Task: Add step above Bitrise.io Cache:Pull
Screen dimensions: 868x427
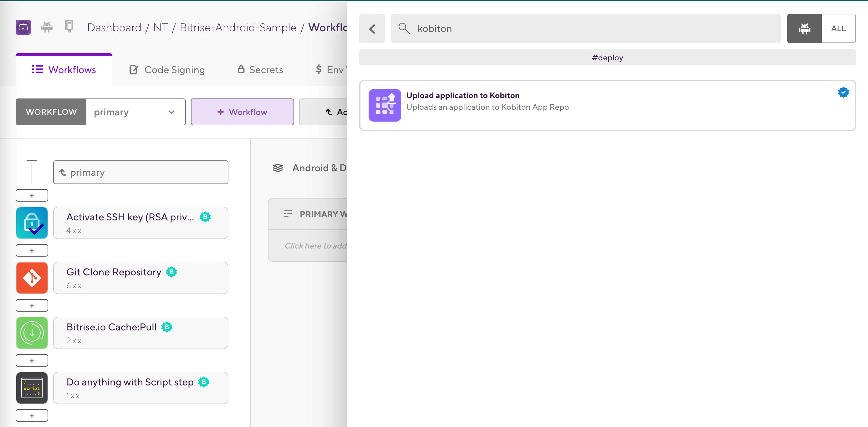Action: click(x=32, y=306)
